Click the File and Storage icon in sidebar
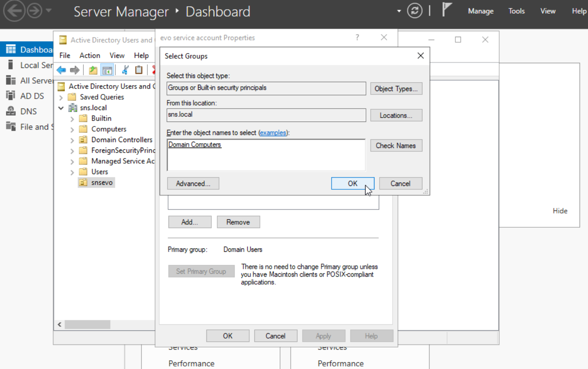588x369 pixels. pyautogui.click(x=11, y=126)
